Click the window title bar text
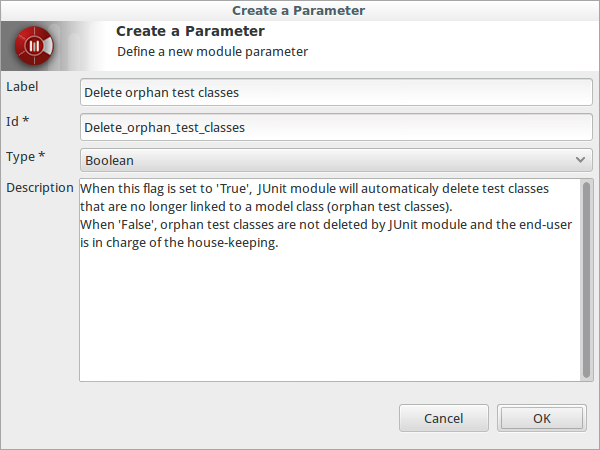600x450 pixels. pyautogui.click(x=298, y=10)
